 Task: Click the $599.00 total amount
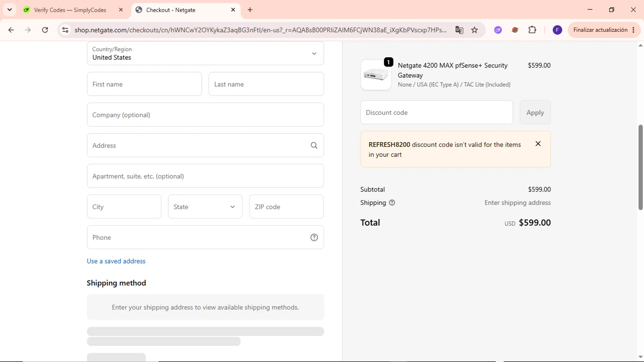coord(535,222)
